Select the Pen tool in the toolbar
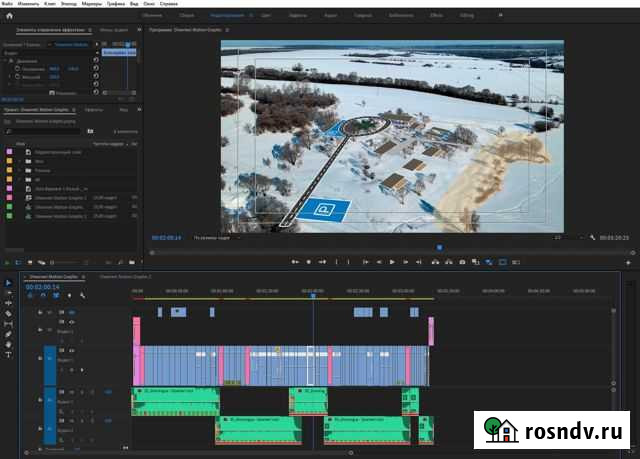640x459 pixels. pyautogui.click(x=8, y=335)
